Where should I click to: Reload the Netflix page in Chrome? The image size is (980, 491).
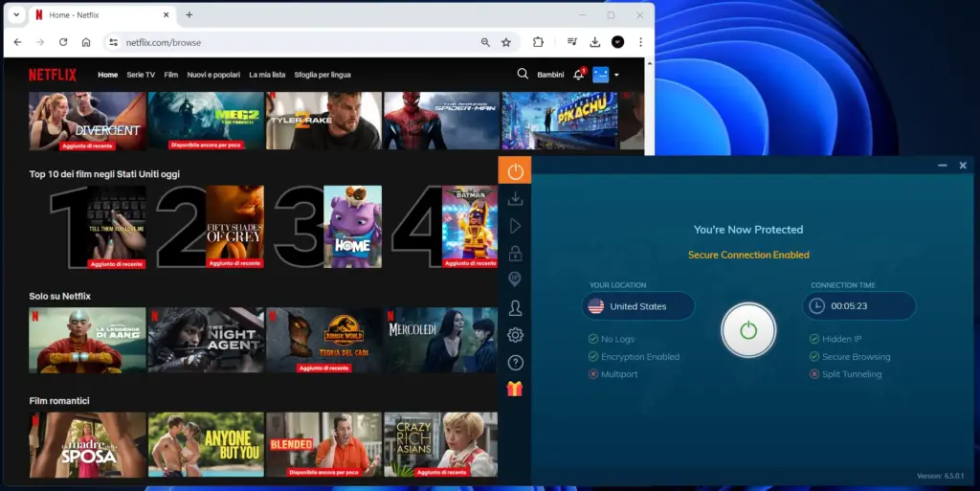(x=63, y=42)
